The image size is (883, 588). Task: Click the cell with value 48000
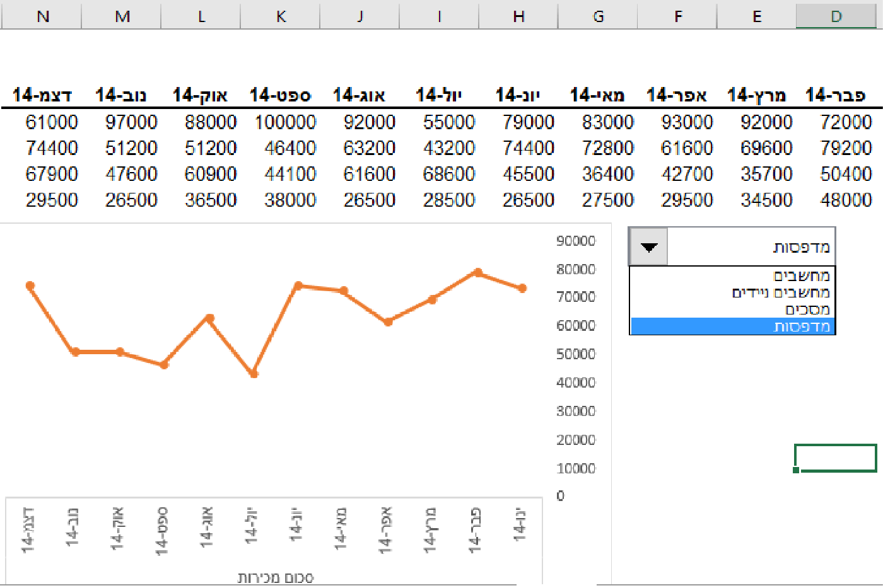846,200
